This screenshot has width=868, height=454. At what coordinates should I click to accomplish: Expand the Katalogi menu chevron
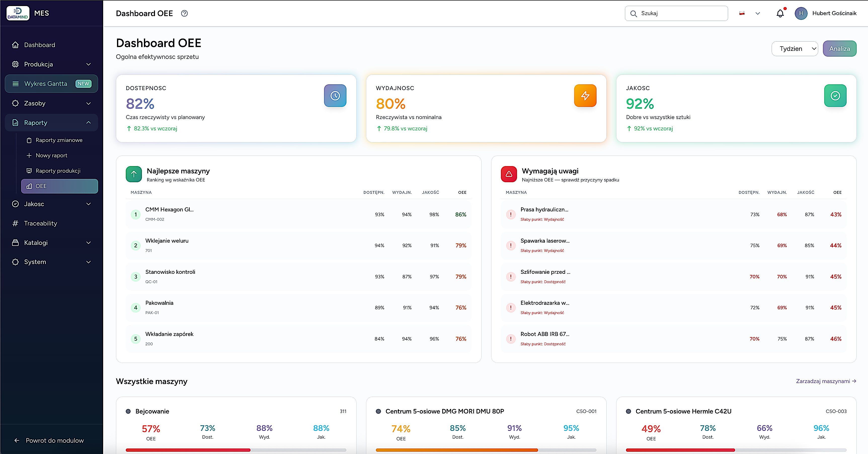[x=89, y=243]
